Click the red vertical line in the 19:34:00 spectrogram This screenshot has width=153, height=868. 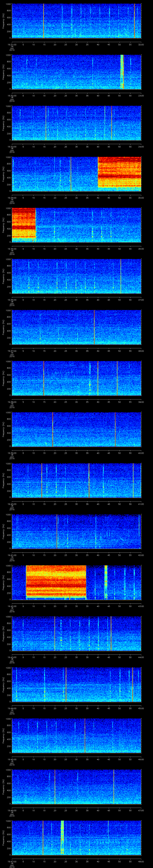[x=71, y=174]
